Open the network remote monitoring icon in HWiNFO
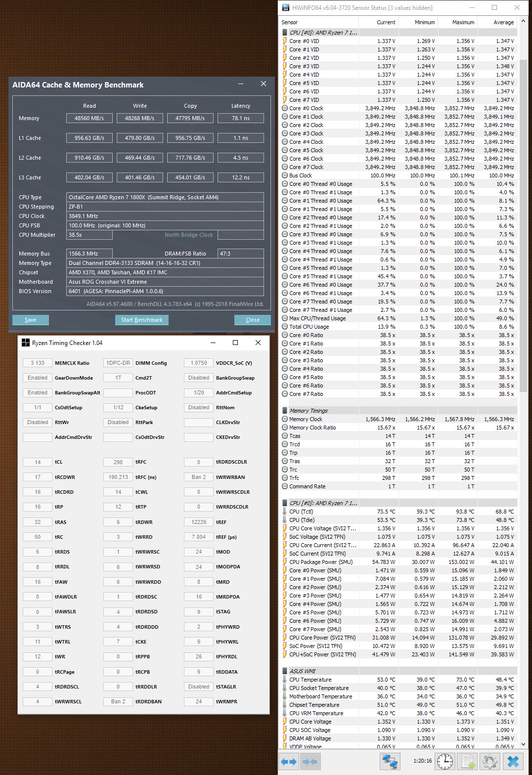 [x=390, y=762]
